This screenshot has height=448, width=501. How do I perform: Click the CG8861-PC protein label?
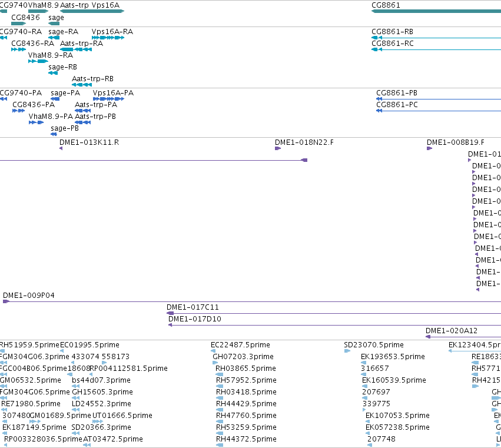click(397, 105)
